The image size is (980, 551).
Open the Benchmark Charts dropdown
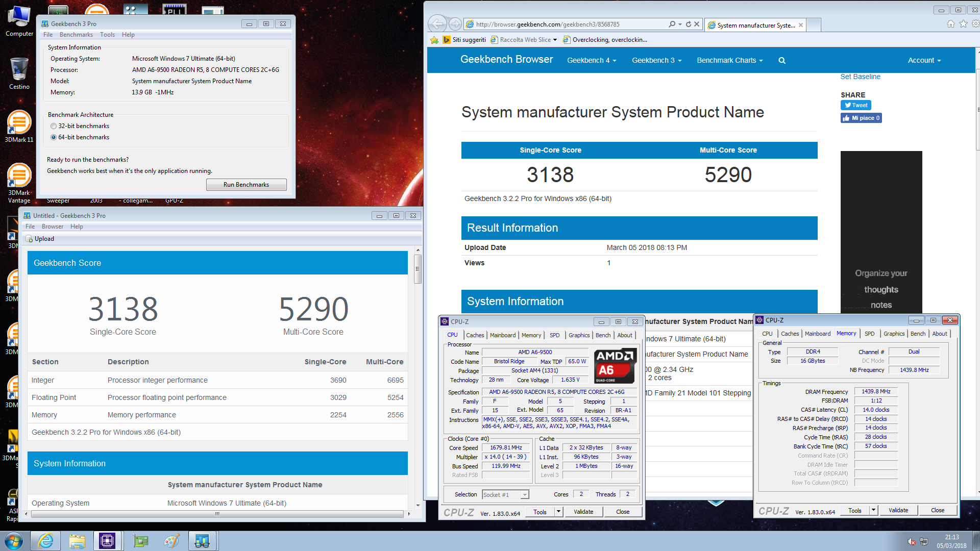(730, 60)
